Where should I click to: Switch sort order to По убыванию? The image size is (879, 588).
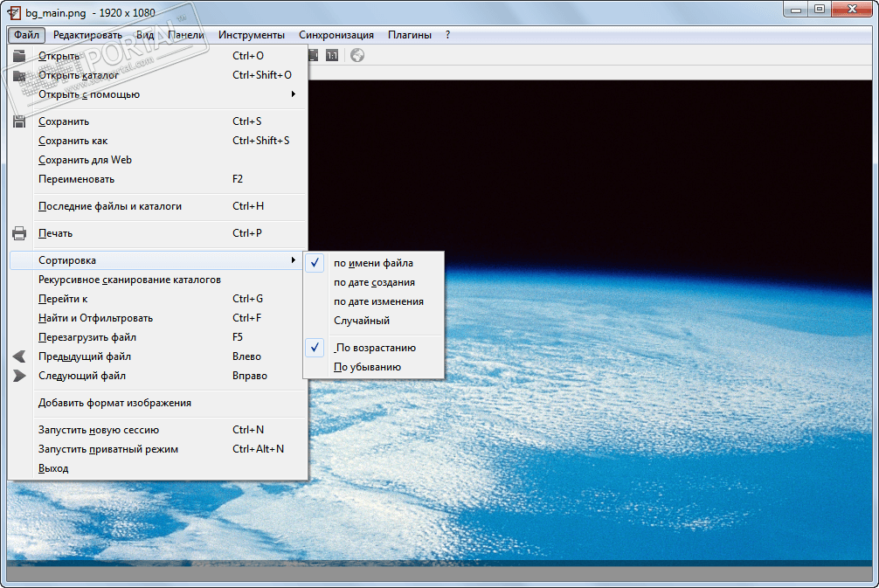click(368, 367)
